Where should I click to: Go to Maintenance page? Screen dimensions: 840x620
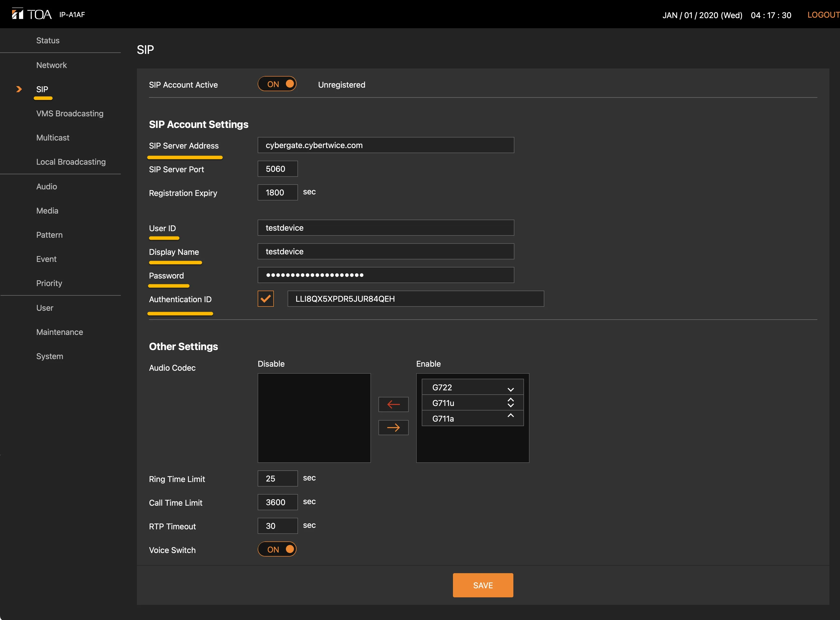(x=60, y=332)
